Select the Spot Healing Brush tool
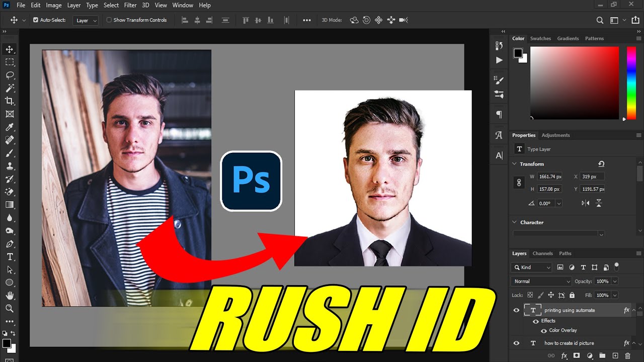Image resolution: width=644 pixels, height=362 pixels. coord(10,140)
